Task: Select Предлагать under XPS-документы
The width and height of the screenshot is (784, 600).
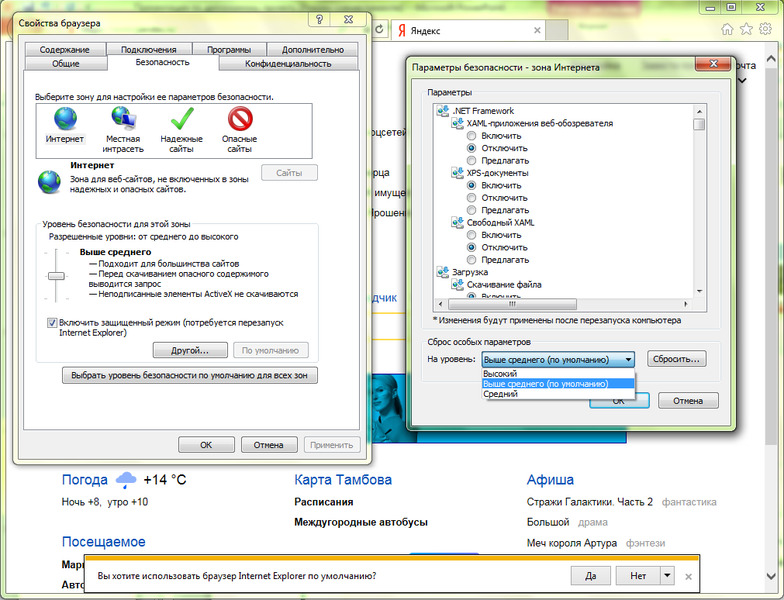Action: click(471, 210)
